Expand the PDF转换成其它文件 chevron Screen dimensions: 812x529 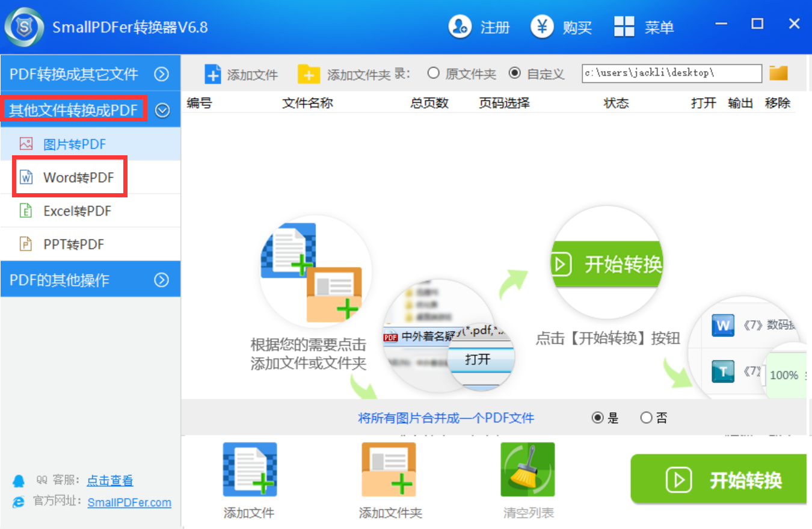[x=161, y=74]
